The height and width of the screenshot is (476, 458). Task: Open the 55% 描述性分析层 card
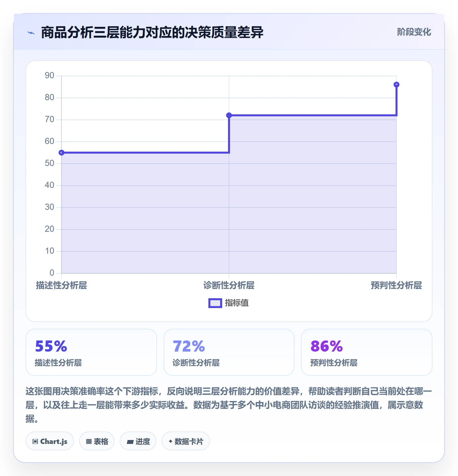(x=91, y=352)
